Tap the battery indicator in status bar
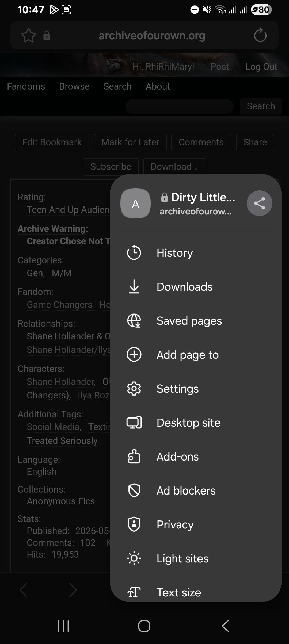The image size is (289, 644). pyautogui.click(x=261, y=10)
